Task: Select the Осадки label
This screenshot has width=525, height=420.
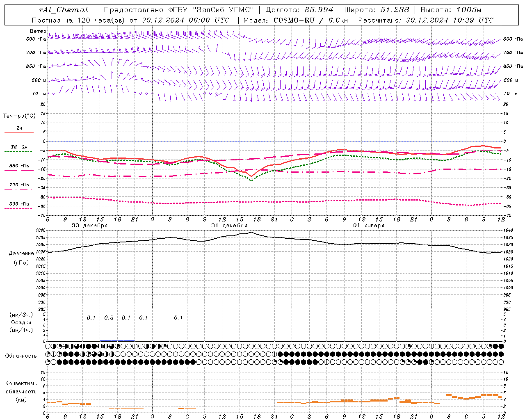Action: coord(21,322)
